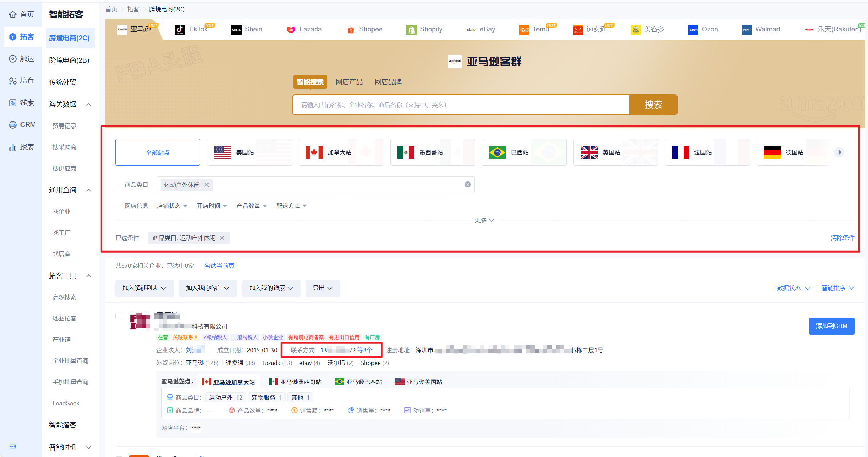Remove the 运动户外休闲 category tag
Viewport: 868px width, 457px height.
tap(207, 185)
